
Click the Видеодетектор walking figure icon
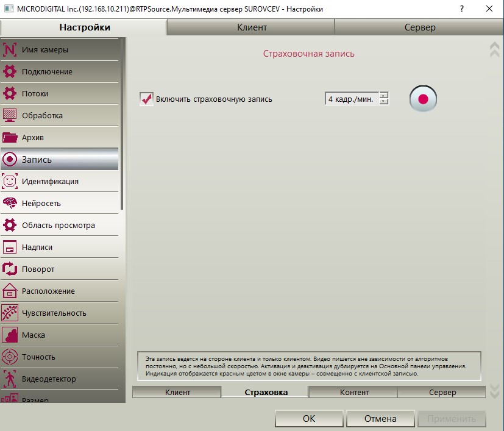(x=10, y=379)
